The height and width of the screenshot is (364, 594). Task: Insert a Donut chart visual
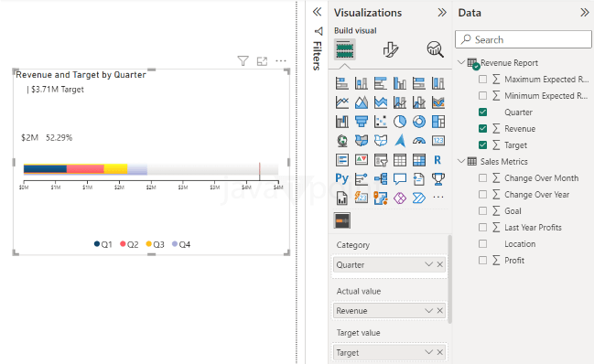(419, 122)
